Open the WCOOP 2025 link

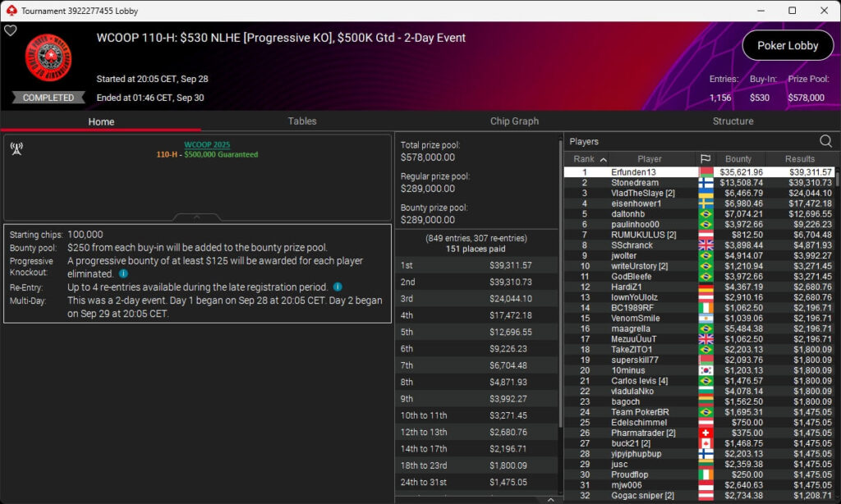[x=207, y=144]
